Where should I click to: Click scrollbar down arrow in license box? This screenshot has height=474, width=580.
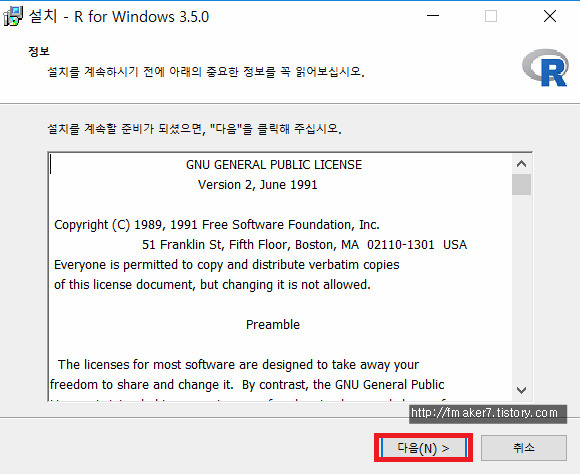click(x=522, y=390)
